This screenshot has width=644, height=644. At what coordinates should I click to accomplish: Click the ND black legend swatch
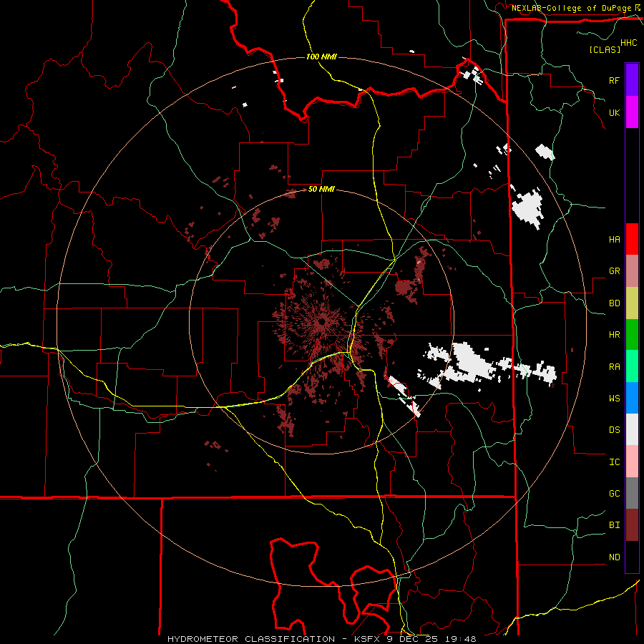pos(632,557)
